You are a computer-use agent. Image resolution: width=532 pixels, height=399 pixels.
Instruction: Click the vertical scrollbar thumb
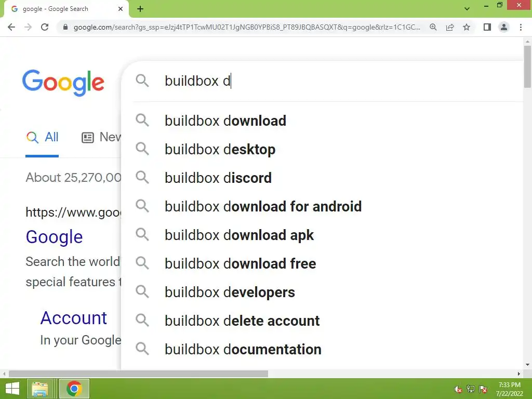coord(527,66)
